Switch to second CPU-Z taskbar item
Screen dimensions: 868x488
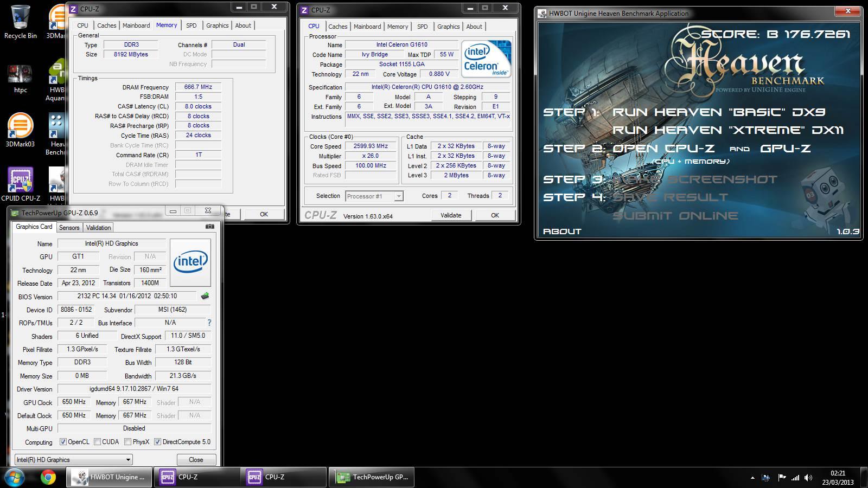(x=283, y=477)
